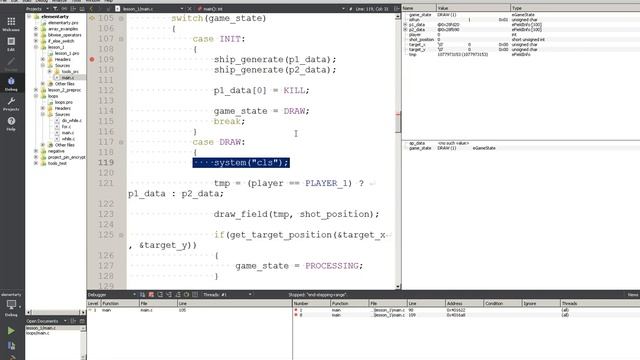
Task: Open lesson_1.pro project file
Action: (67, 53)
